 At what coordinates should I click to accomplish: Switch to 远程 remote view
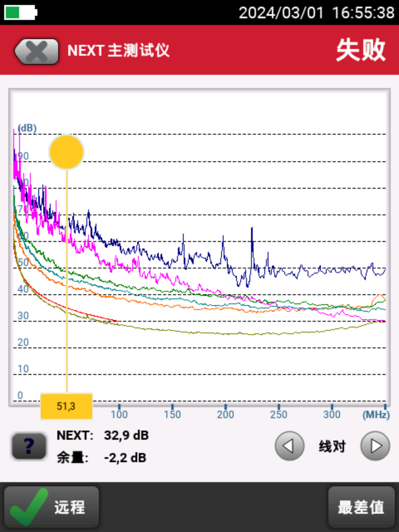coord(69,507)
